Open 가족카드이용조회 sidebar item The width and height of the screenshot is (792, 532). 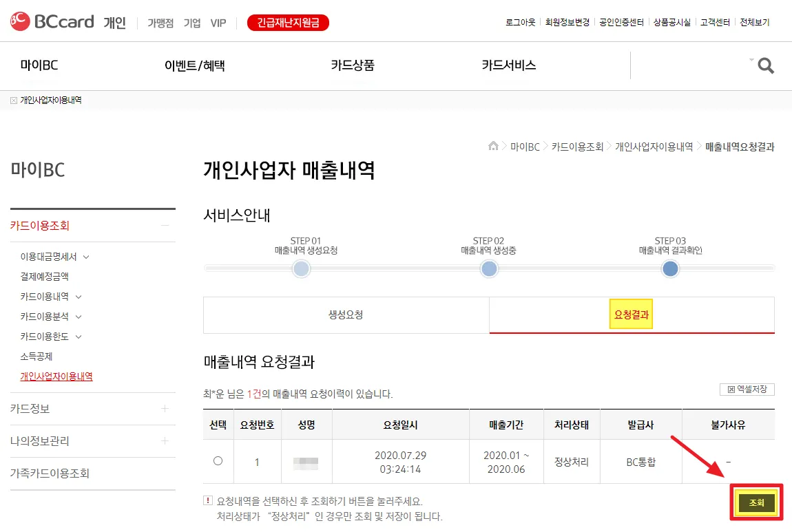point(50,474)
